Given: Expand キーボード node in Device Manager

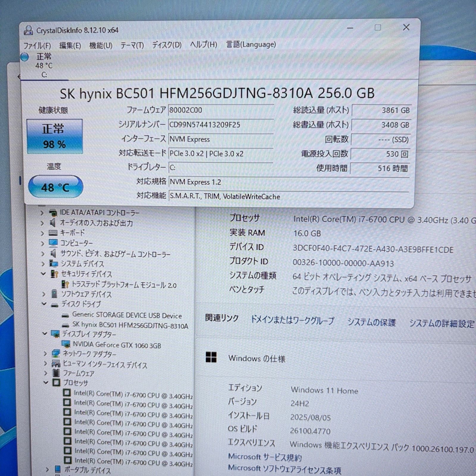Looking at the screenshot, I should pyautogui.click(x=42, y=233).
